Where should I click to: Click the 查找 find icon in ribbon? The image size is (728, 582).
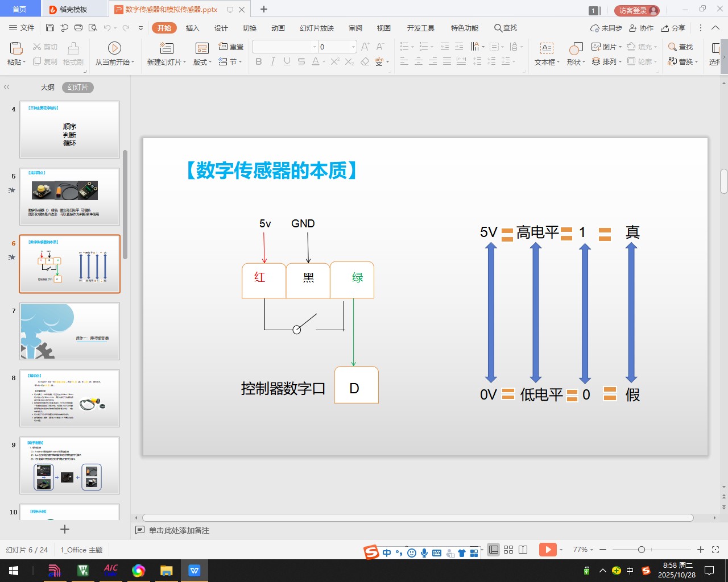pos(680,47)
